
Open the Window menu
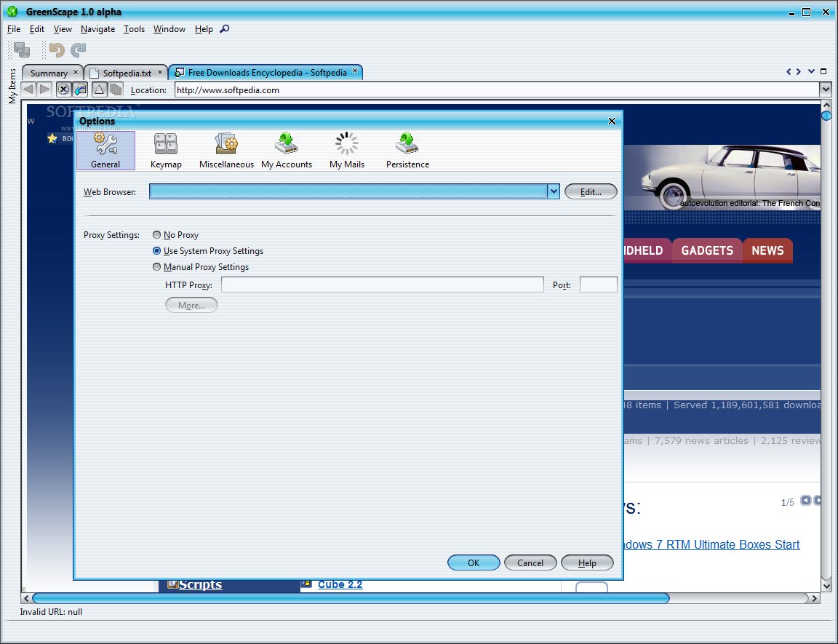[x=169, y=29]
